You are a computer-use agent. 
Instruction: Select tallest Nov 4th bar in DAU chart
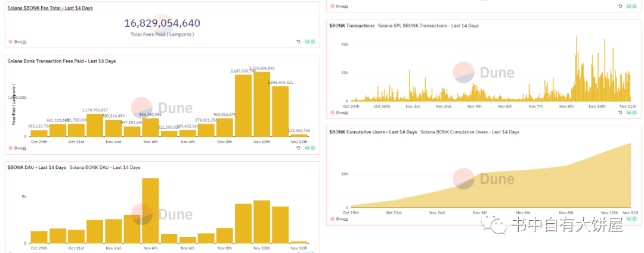point(150,210)
